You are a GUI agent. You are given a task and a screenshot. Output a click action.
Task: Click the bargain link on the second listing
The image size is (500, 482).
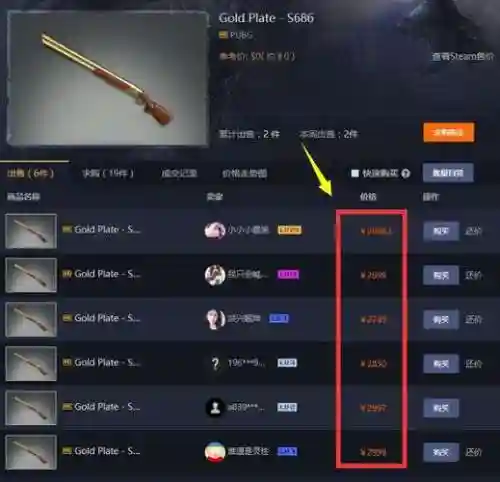click(x=473, y=275)
